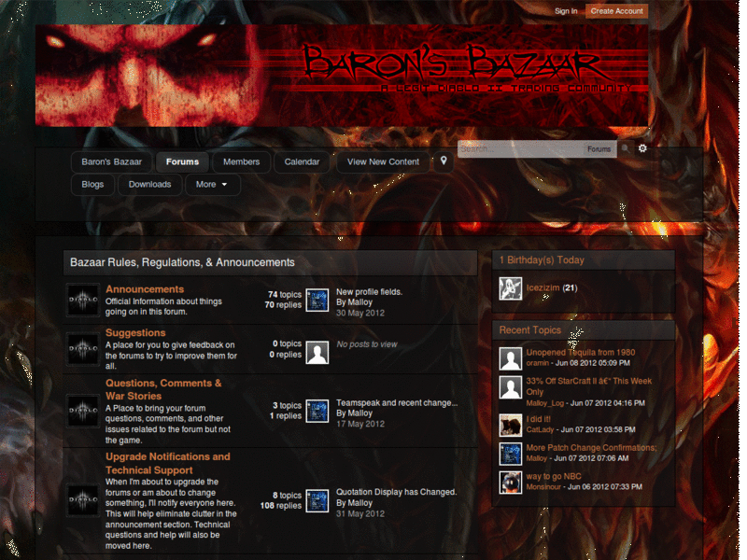Viewport: 747px width, 560px height.
Task: Visit oramin's profile link
Action: tap(538, 363)
